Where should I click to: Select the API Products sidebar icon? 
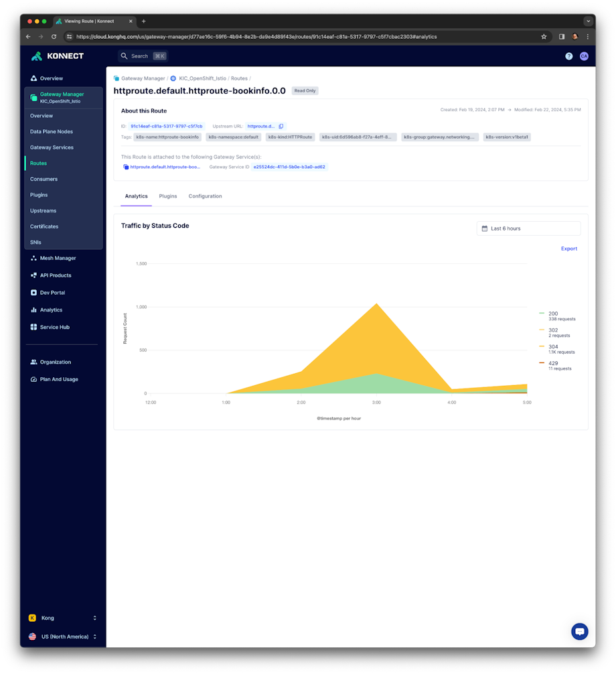pyautogui.click(x=33, y=275)
